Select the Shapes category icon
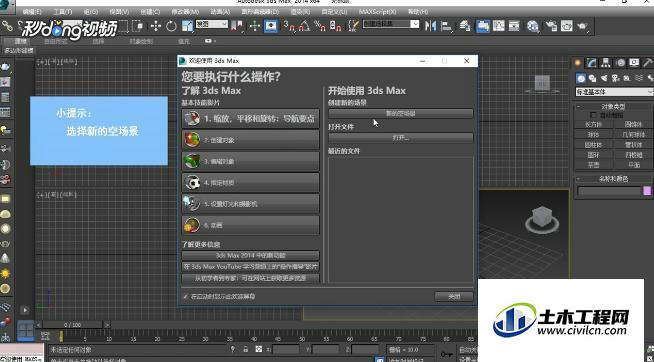Screen dimensions: 654x362 coord(592,78)
